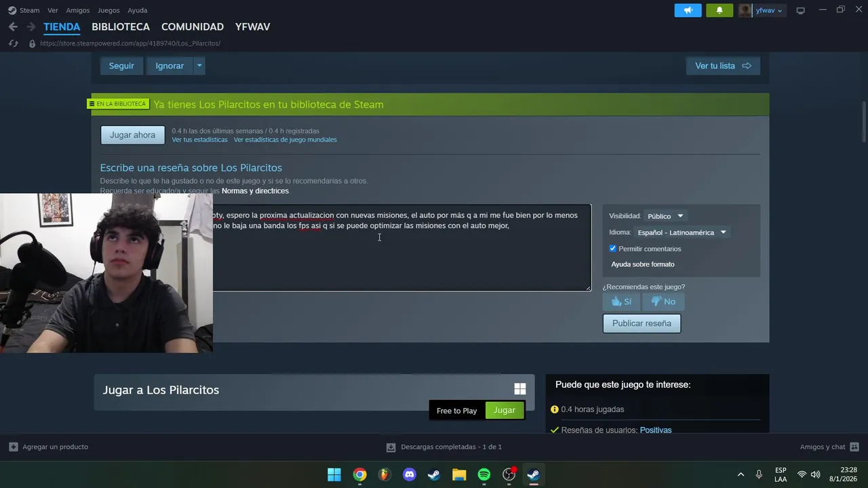
Task: Open the Visibilidad Público dropdown
Action: (665, 216)
